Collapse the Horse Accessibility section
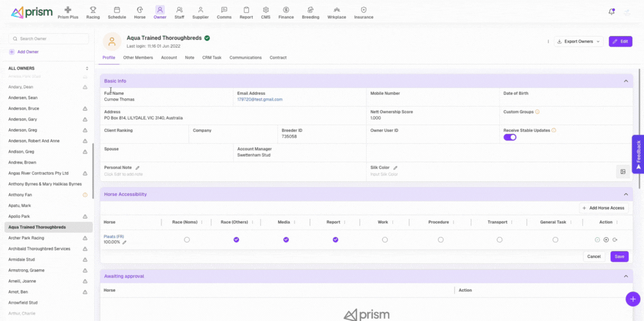 (626, 194)
